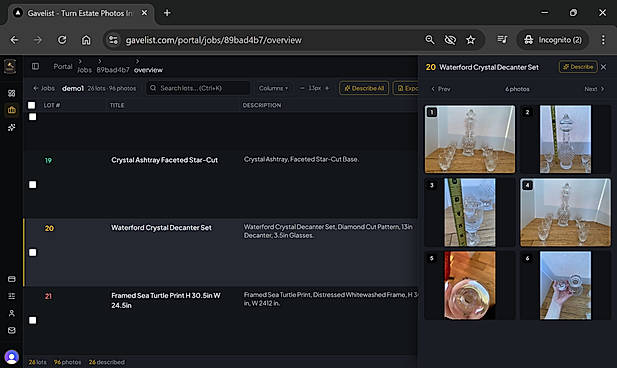Decrease row size with minus control

pyautogui.click(x=302, y=88)
